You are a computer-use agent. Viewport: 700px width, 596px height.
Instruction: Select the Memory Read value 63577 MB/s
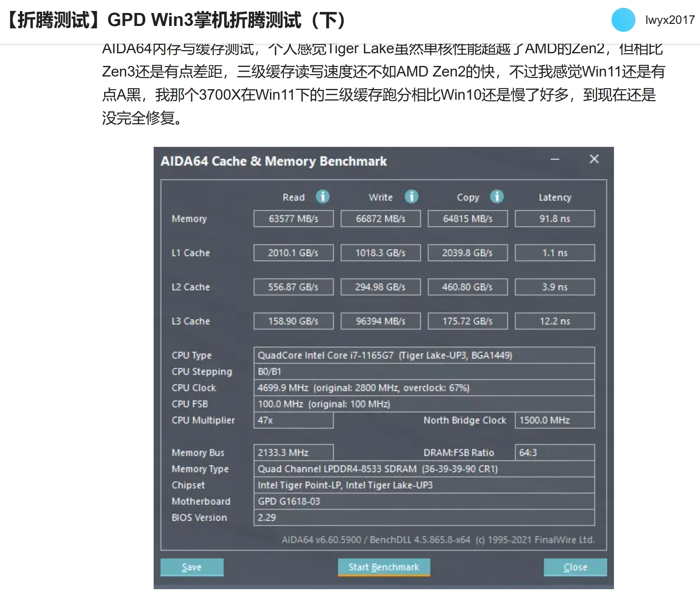[294, 219]
